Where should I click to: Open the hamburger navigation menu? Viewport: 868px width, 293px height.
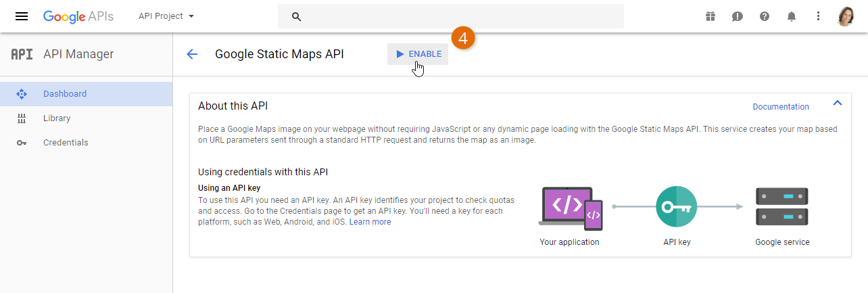22,16
